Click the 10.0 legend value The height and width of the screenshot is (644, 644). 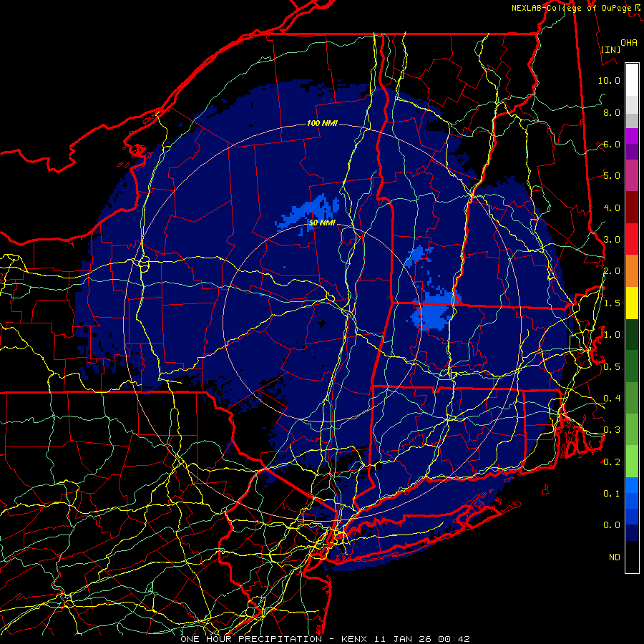tap(609, 80)
